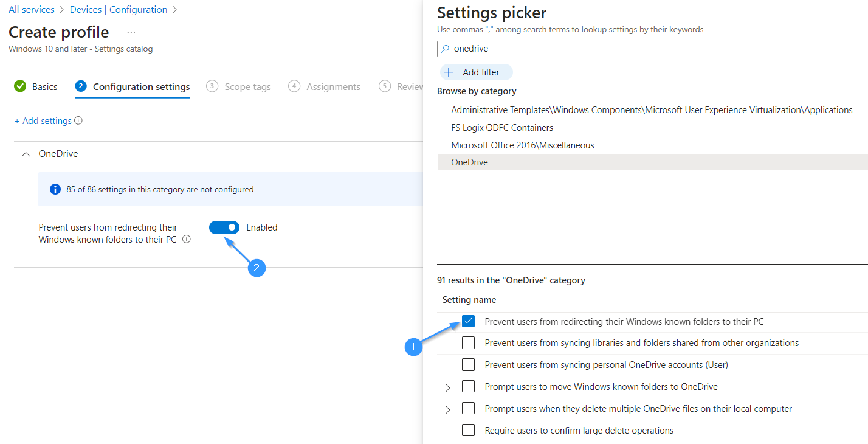The width and height of the screenshot is (868, 444).
Task: Uncheck Prevent users from redirecting Windows known folders
Action: point(468,321)
